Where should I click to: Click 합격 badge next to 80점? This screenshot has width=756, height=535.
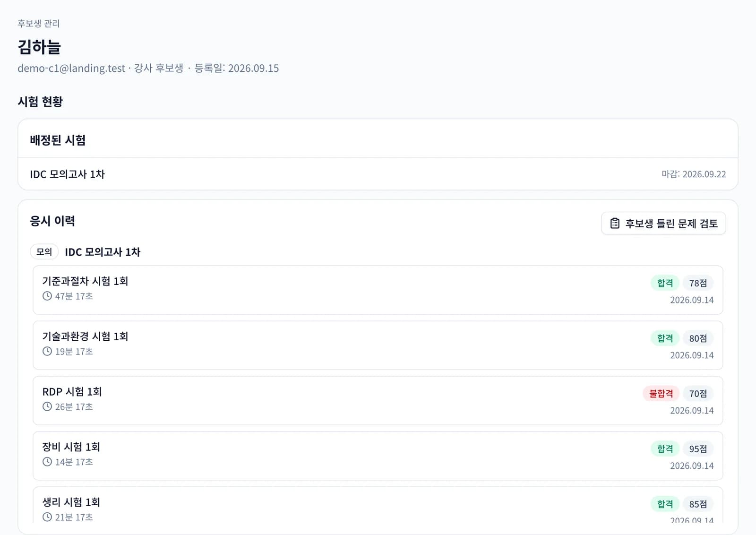click(665, 338)
